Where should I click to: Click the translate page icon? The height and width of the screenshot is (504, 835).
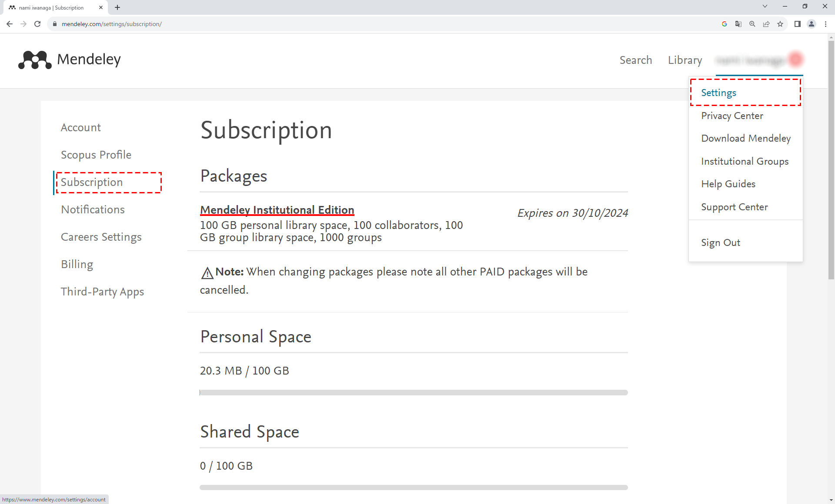coord(738,24)
